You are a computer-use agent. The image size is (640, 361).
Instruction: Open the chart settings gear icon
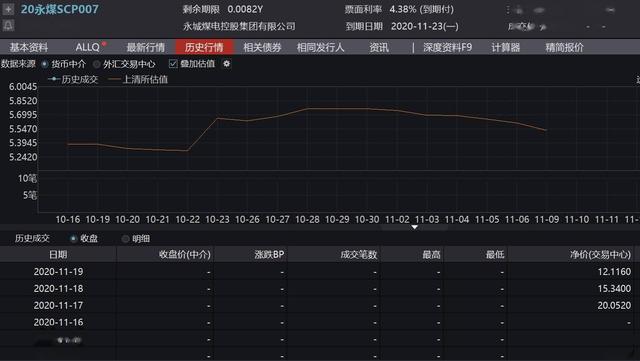(227, 64)
